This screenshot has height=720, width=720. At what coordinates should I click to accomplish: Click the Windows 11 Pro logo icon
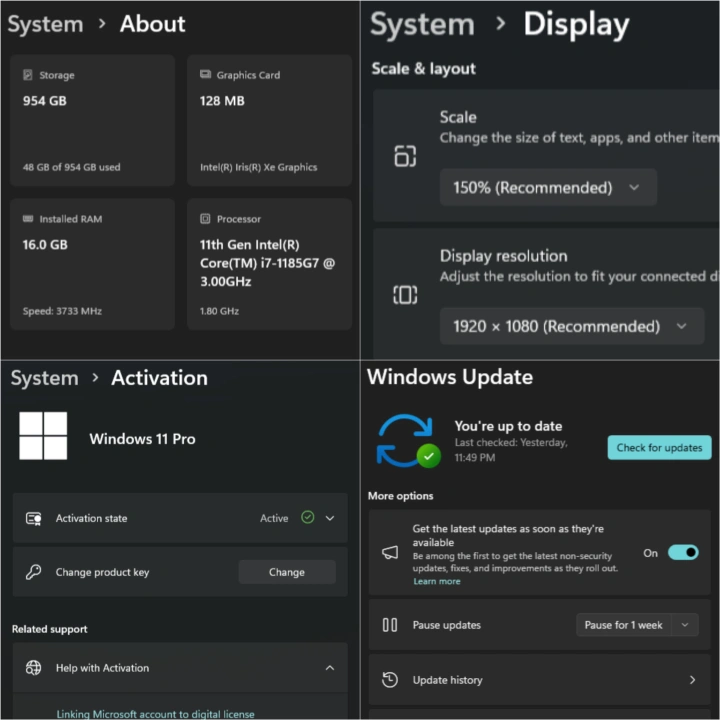coord(43,436)
